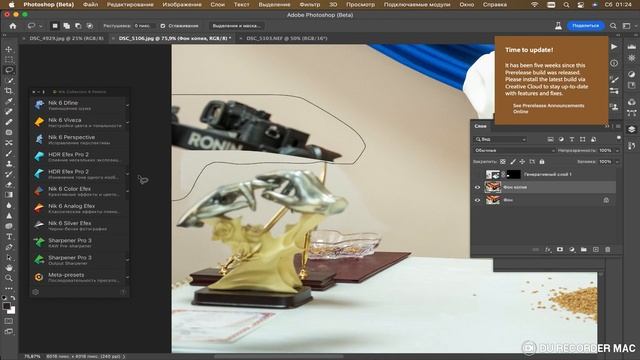Click the delete layer trash icon

pos(607,249)
